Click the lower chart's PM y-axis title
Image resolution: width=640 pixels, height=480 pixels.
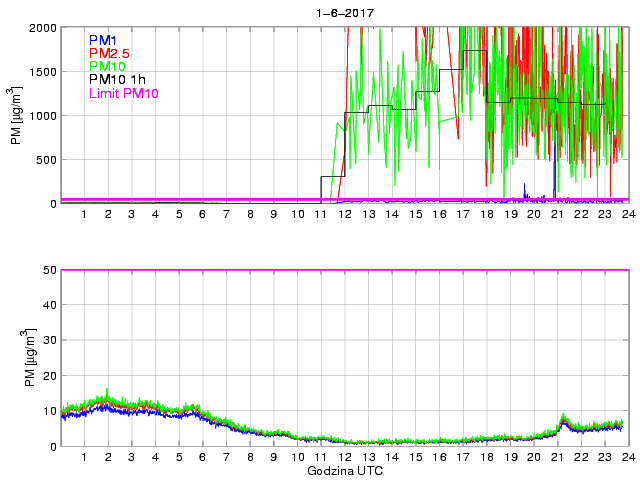tap(17, 358)
